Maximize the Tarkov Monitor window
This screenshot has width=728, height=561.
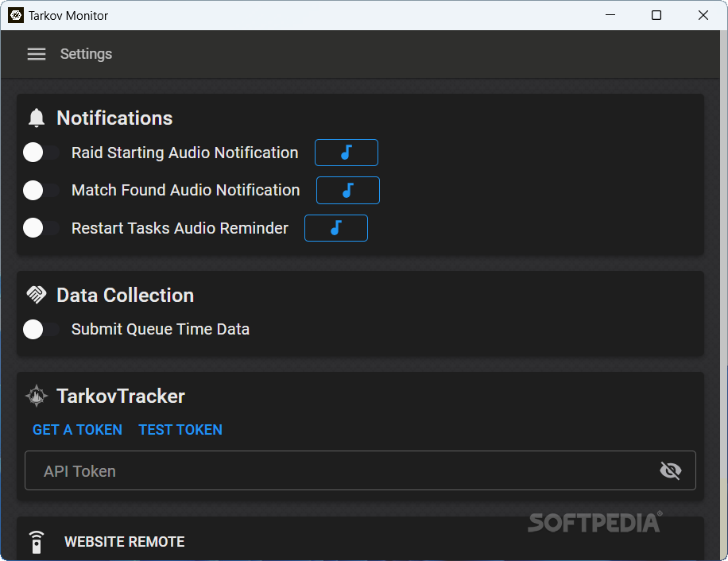pos(656,15)
